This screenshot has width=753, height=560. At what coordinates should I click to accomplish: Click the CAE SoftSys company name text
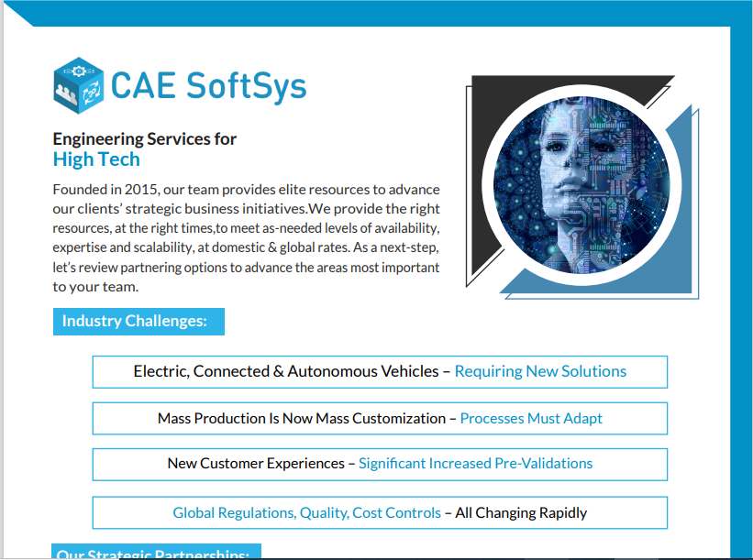208,86
